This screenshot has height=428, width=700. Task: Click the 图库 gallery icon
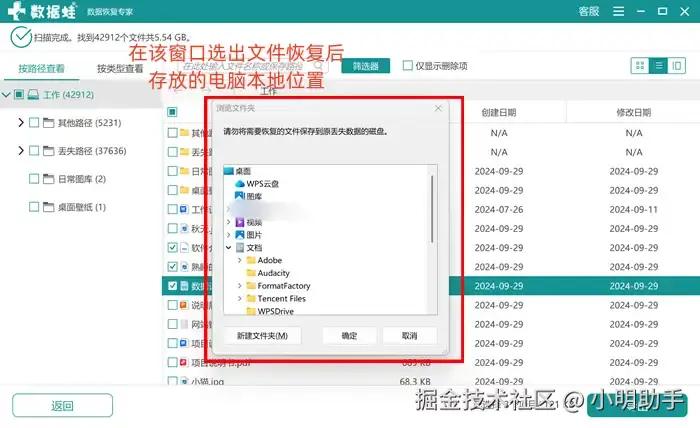(x=240, y=196)
